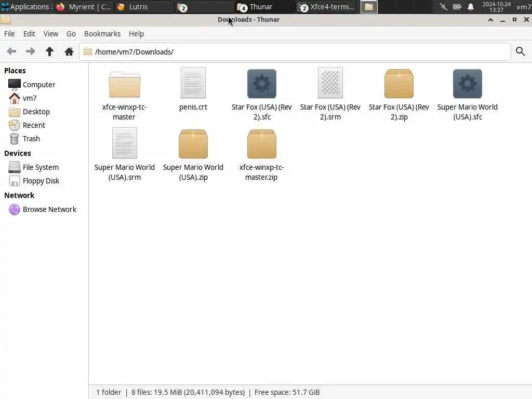Select the penis.crt file icon
Image resolution: width=532 pixels, height=399 pixels.
pos(193,83)
